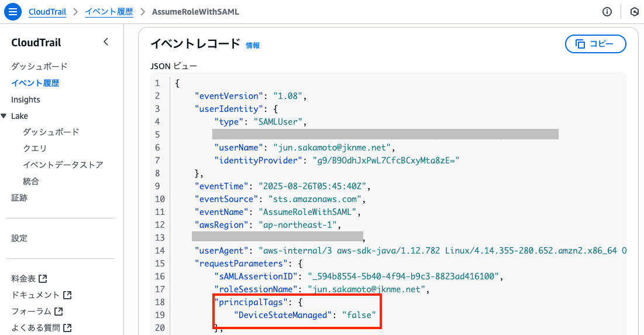This screenshot has height=335, width=644.
Task: Click the info circle icon in header
Action: tap(607, 12)
